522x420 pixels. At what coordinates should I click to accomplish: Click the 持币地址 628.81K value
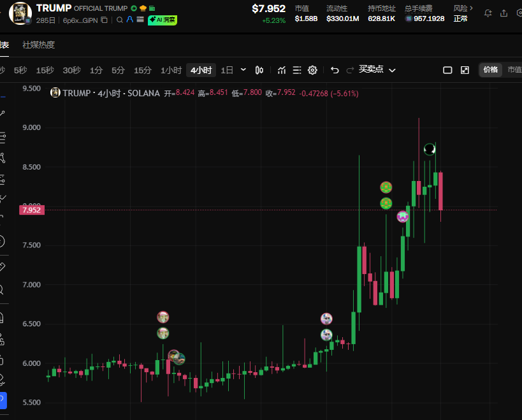coord(382,18)
